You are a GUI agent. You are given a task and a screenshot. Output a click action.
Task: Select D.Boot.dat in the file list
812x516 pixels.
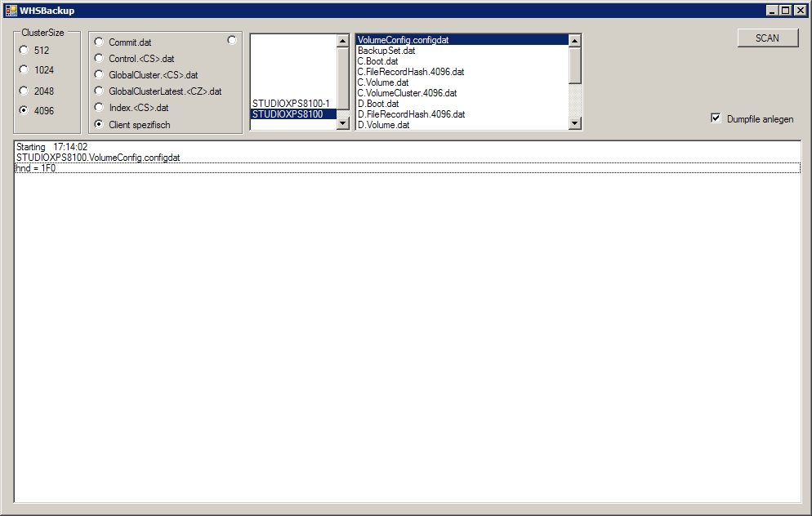point(462,104)
